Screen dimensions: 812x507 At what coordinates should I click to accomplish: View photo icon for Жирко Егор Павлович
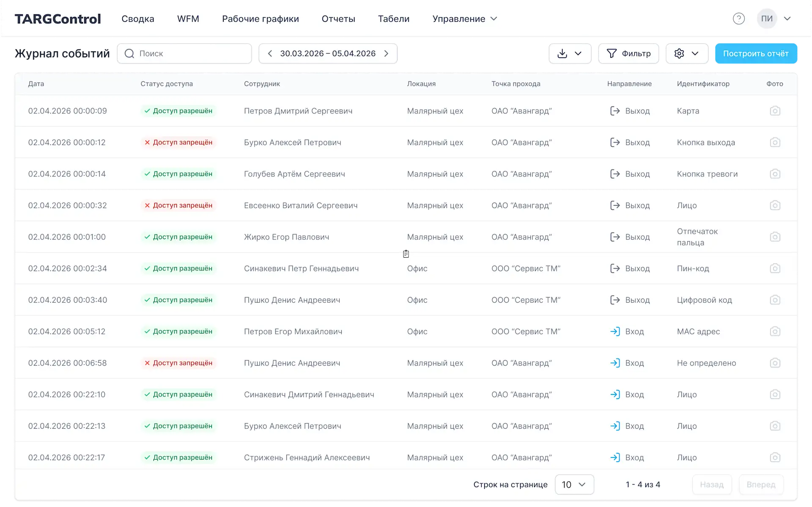(x=775, y=237)
